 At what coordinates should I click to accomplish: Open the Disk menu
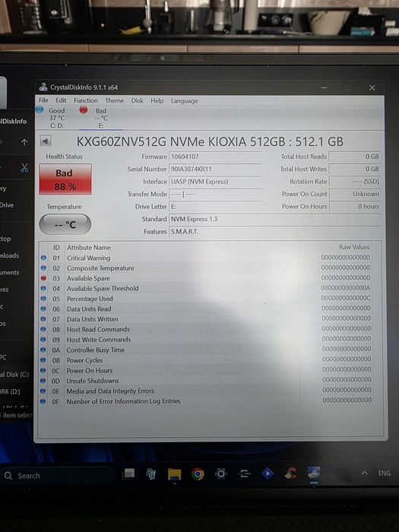point(137,100)
